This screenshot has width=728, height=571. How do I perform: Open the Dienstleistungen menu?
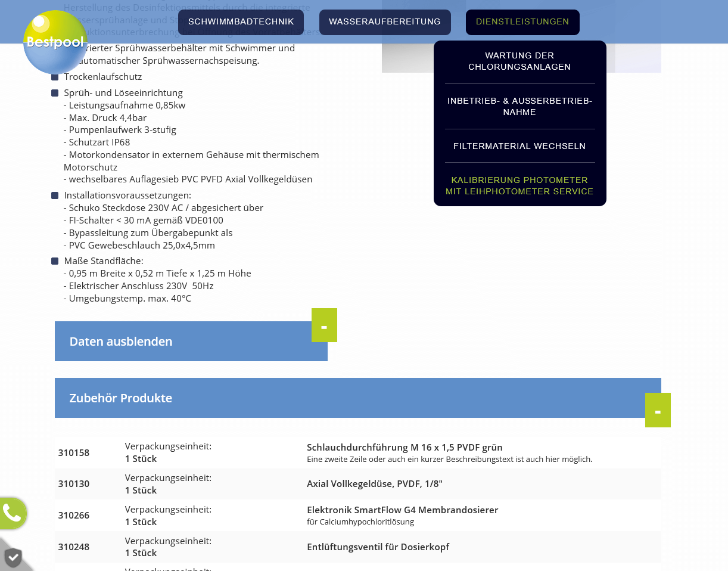(x=522, y=22)
